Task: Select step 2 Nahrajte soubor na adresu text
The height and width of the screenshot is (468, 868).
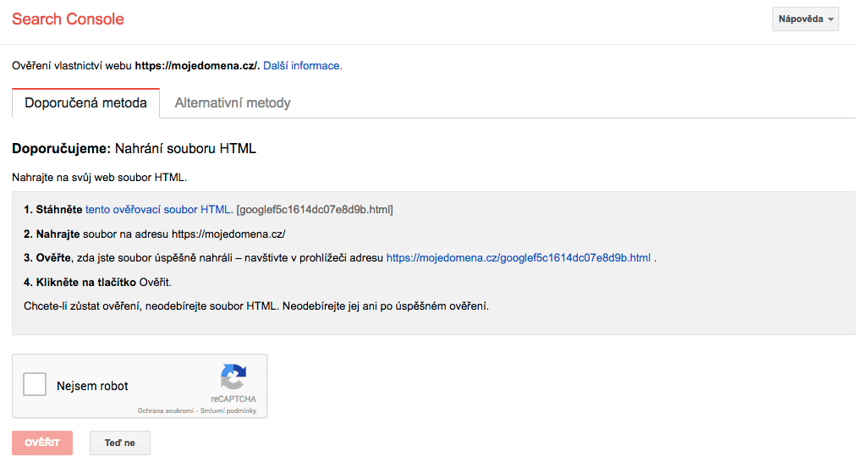Action: point(155,234)
